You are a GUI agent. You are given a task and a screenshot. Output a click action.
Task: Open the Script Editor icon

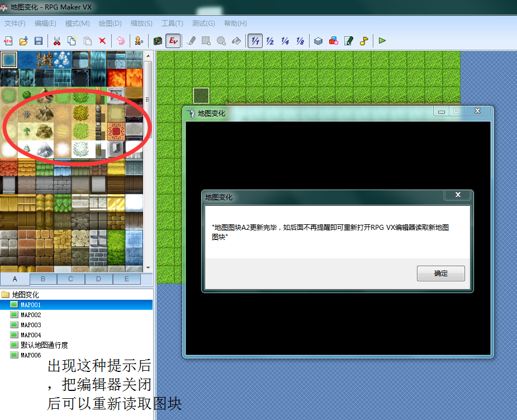[x=349, y=41]
